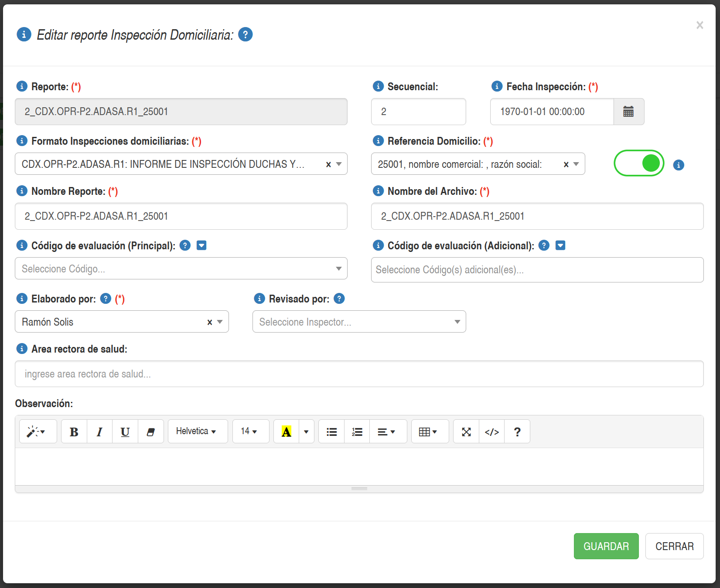Click the CERRAR button
Image resolution: width=720 pixels, height=588 pixels.
(x=674, y=546)
